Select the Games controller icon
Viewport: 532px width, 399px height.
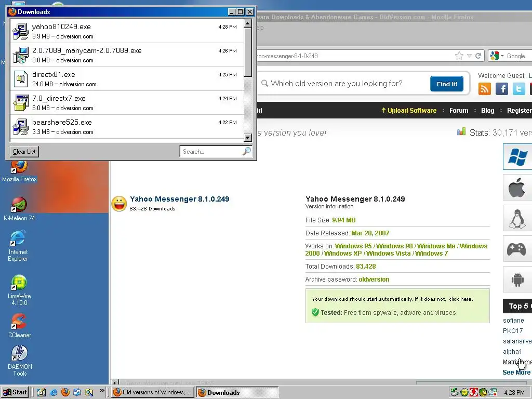pyautogui.click(x=517, y=249)
